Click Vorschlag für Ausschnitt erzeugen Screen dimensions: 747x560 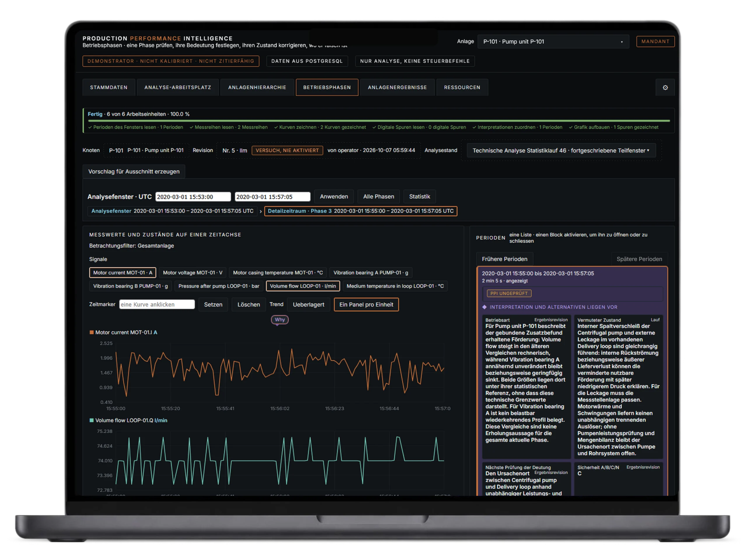click(134, 171)
